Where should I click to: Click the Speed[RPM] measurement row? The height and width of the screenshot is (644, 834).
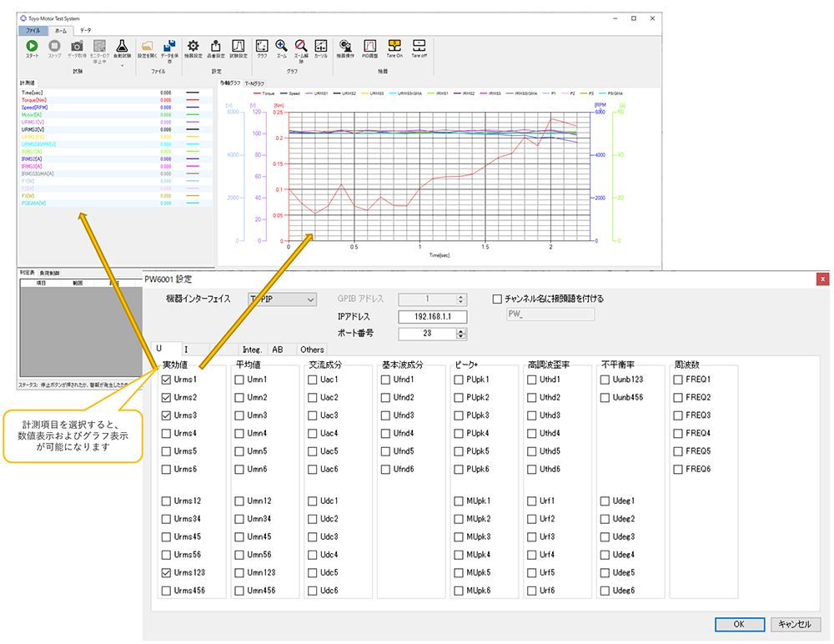click(x=116, y=108)
